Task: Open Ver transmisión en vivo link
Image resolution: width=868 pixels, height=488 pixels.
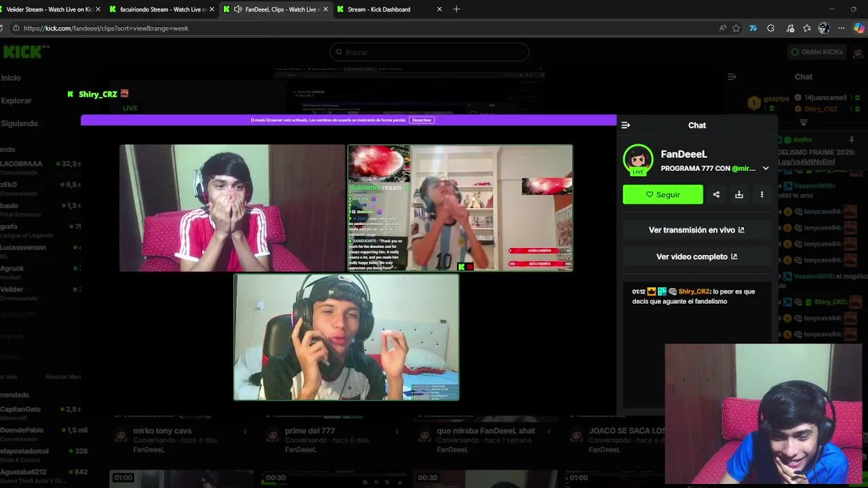Action: (696, 230)
